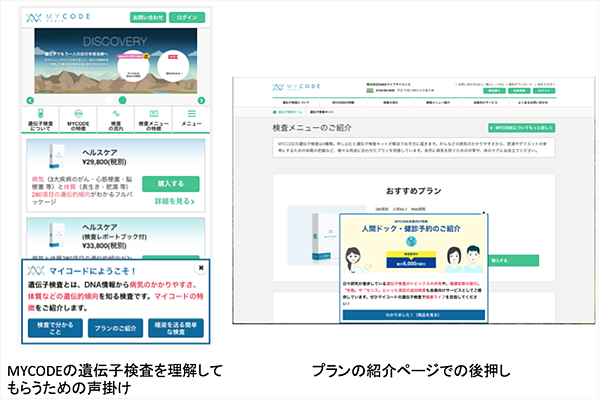Screen dimensions: 599x399
Task: Click 人間ドック・健診予約のご紹介 heading
Action: coord(411,229)
